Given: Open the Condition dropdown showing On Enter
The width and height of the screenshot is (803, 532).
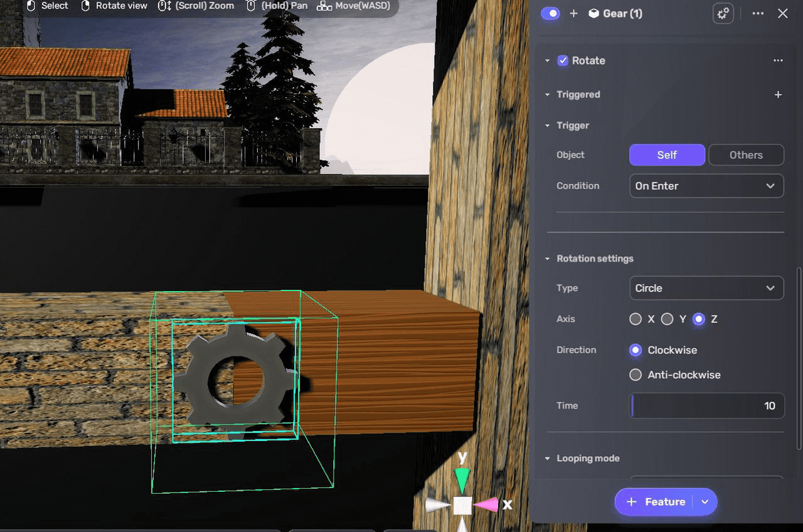Looking at the screenshot, I should pyautogui.click(x=706, y=186).
